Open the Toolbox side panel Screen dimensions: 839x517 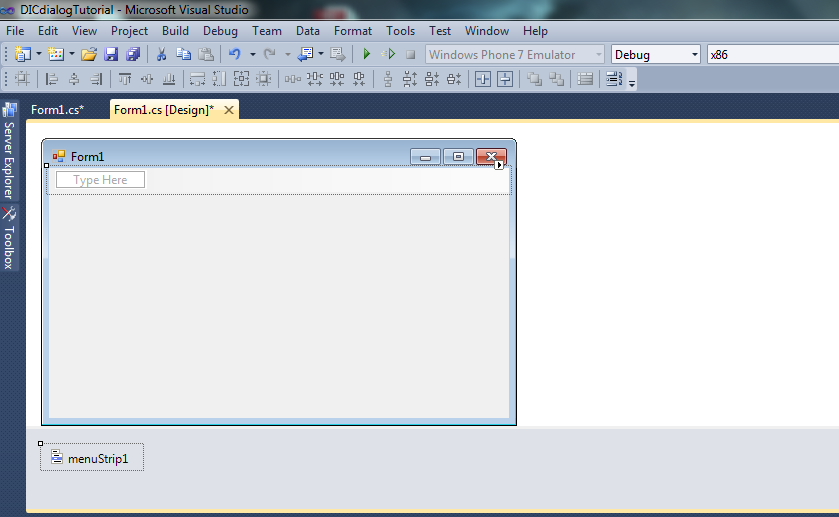pyautogui.click(x=9, y=239)
